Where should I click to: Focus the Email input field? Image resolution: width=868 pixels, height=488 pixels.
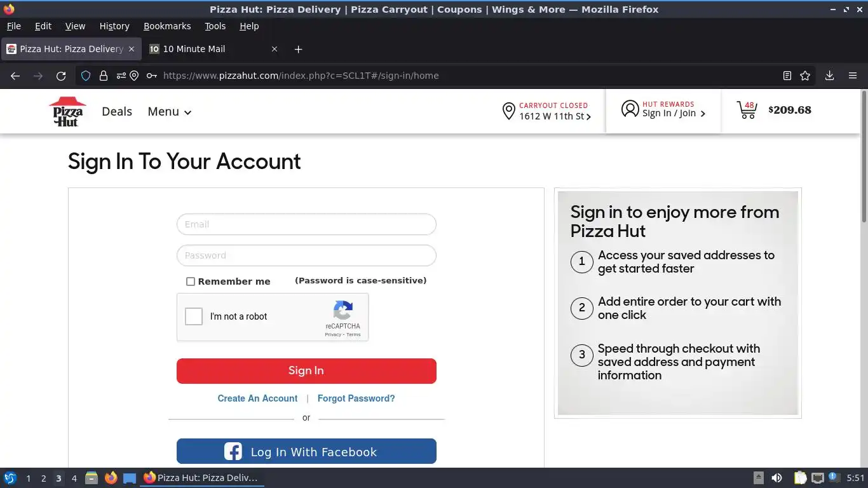pos(306,224)
